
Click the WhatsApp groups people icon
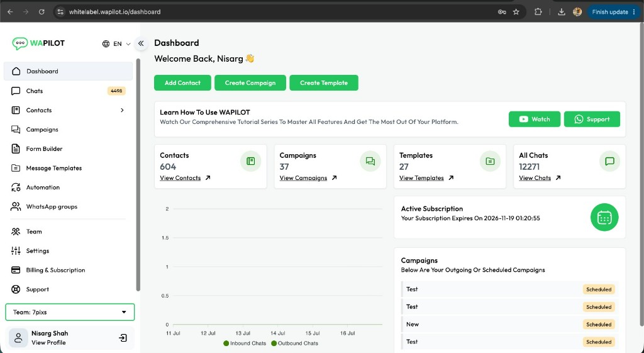pos(16,207)
